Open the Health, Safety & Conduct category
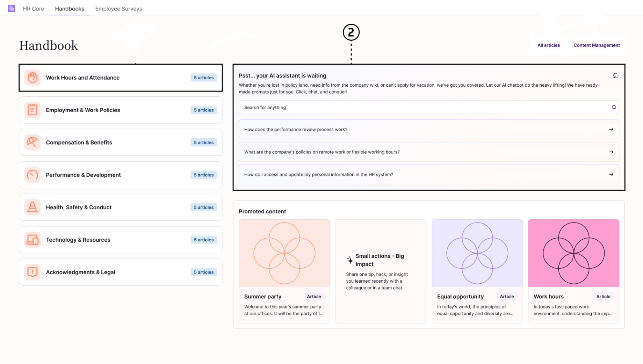 point(121,207)
